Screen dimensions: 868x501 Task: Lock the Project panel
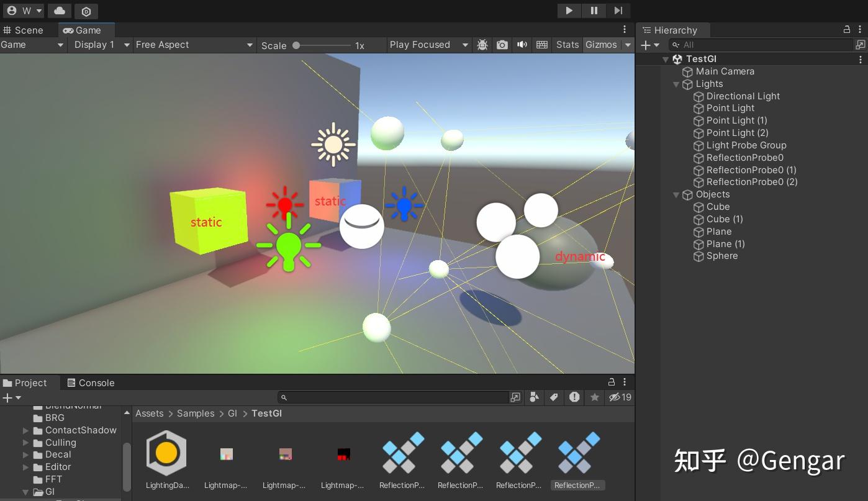click(x=612, y=382)
